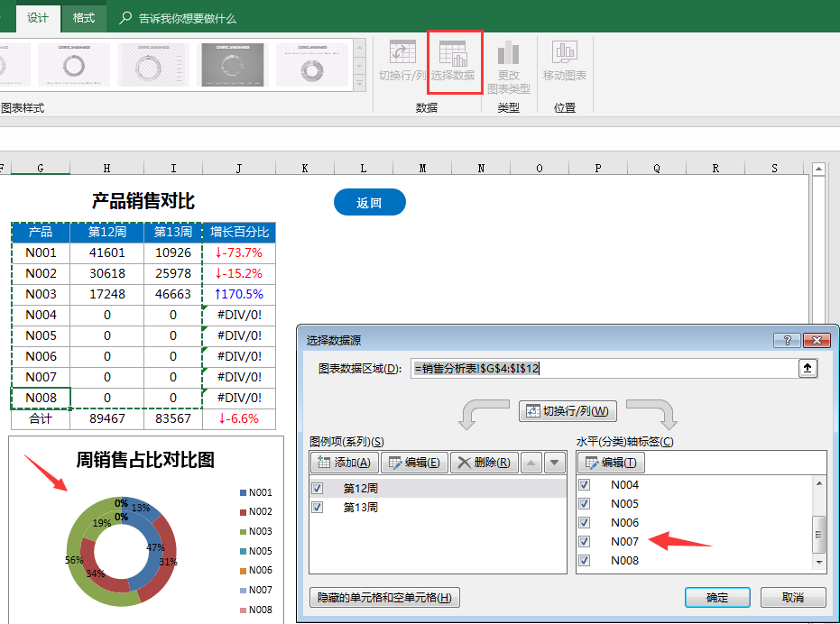This screenshot has width=840, height=624.
Task: Click the search magnifier in Tell Me box
Action: [125, 18]
